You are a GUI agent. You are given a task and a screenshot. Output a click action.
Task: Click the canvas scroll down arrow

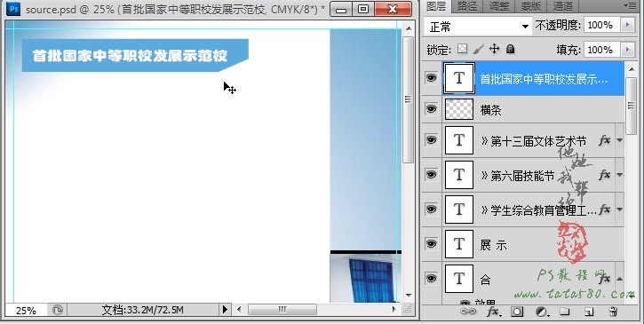tap(409, 295)
